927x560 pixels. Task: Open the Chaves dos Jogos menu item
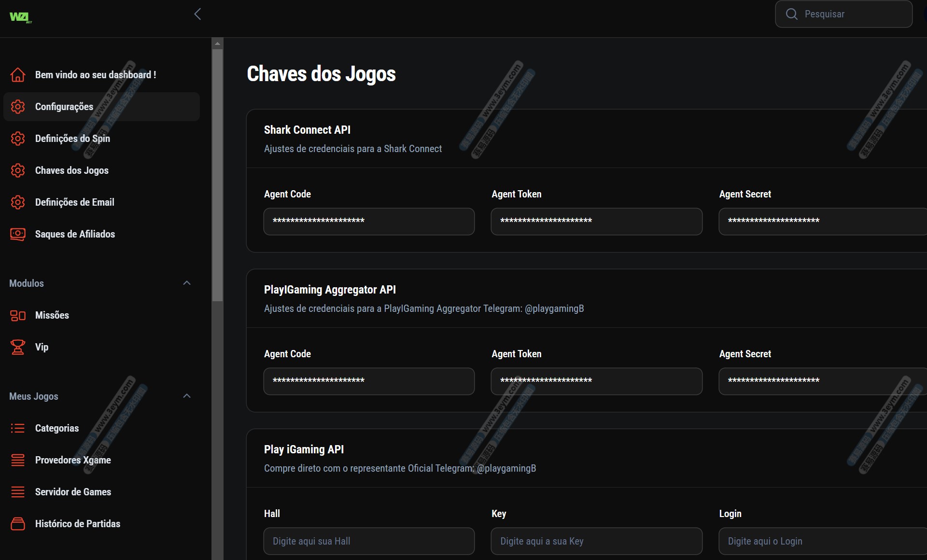coord(71,170)
